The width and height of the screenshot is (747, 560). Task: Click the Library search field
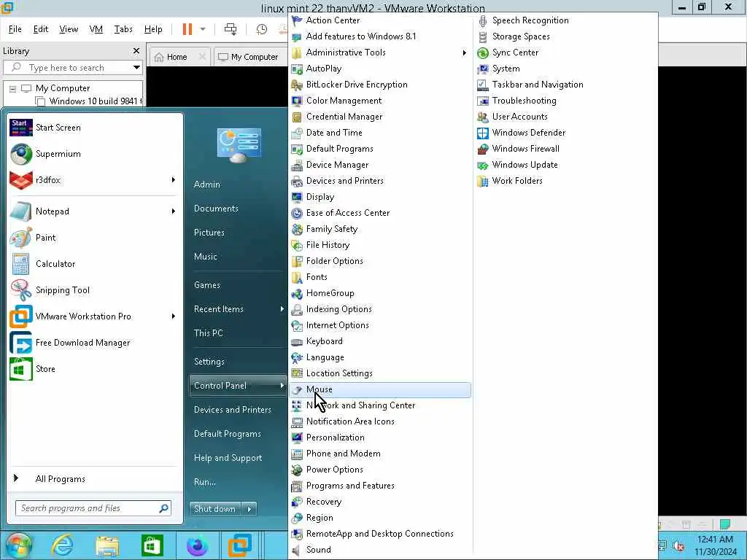click(71, 68)
